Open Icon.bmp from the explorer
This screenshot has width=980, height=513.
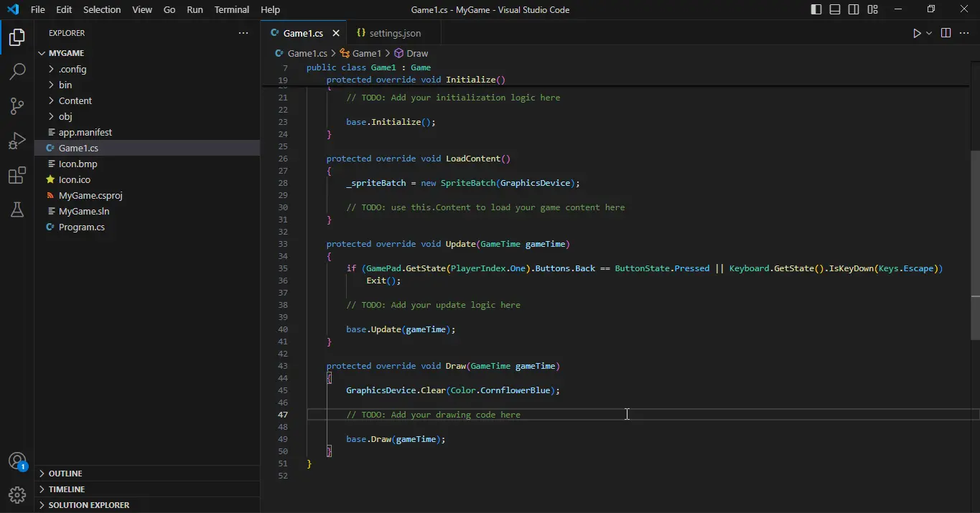[x=147, y=164]
